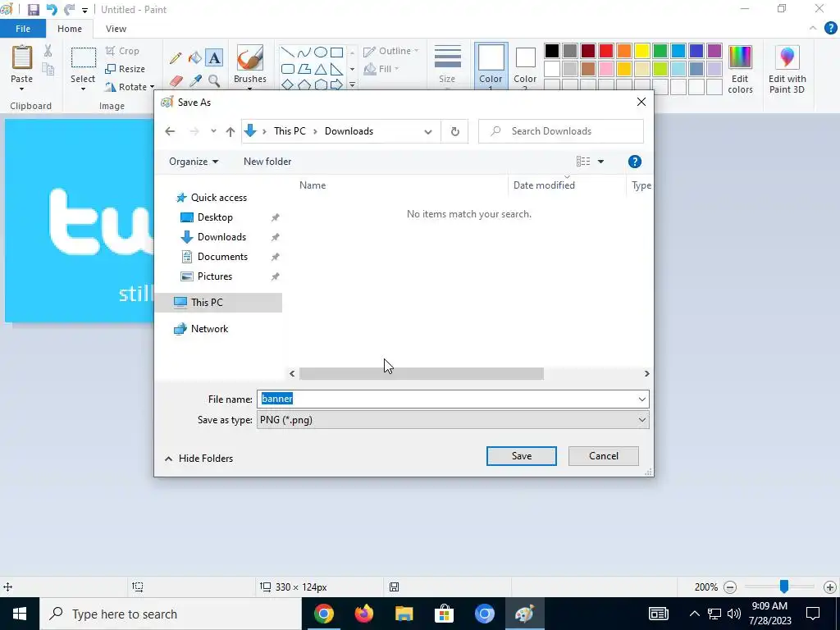Click the Copy icon in Clipboard group
The image size is (840, 630).
pos(48,69)
